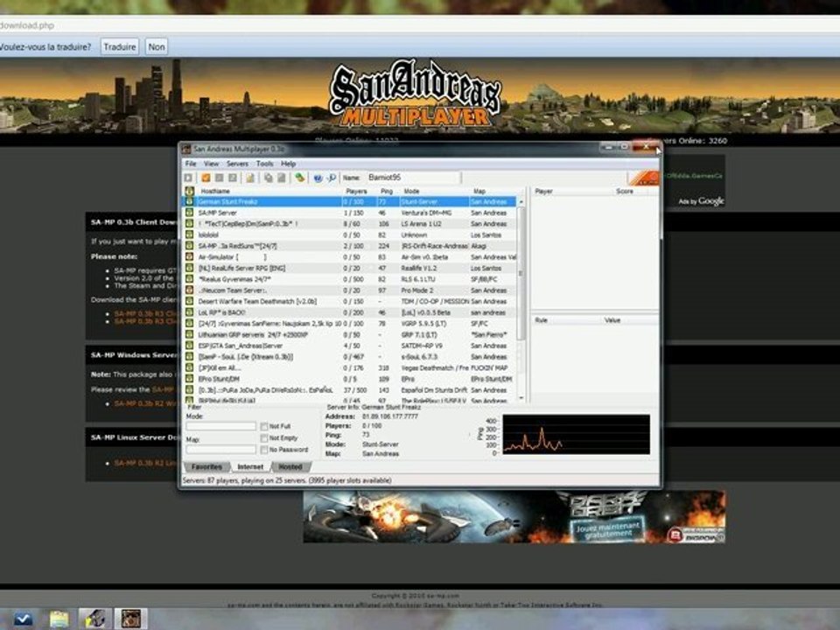This screenshot has height=630, width=840.
Task: Click the Name input field with Barniot95
Action: 412,178
